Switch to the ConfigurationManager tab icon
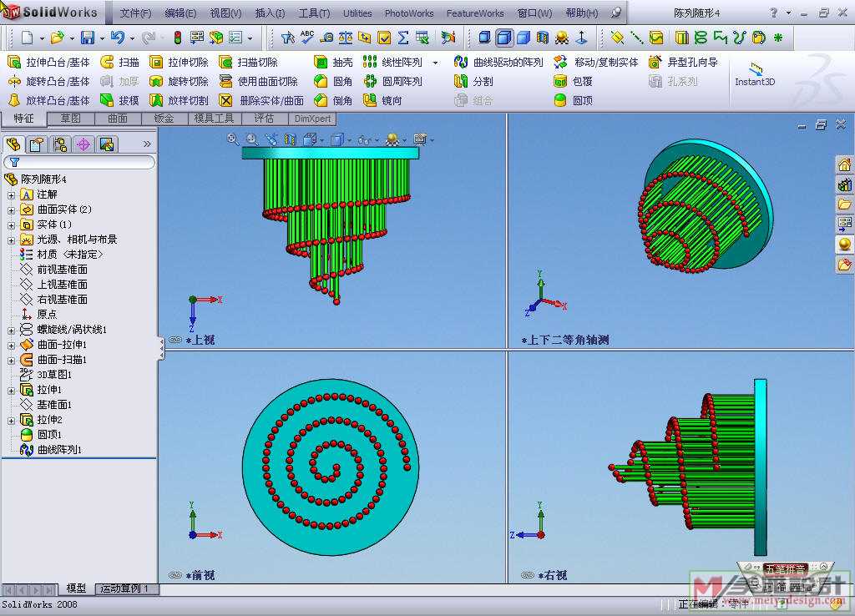This screenshot has width=855, height=616. point(60,144)
